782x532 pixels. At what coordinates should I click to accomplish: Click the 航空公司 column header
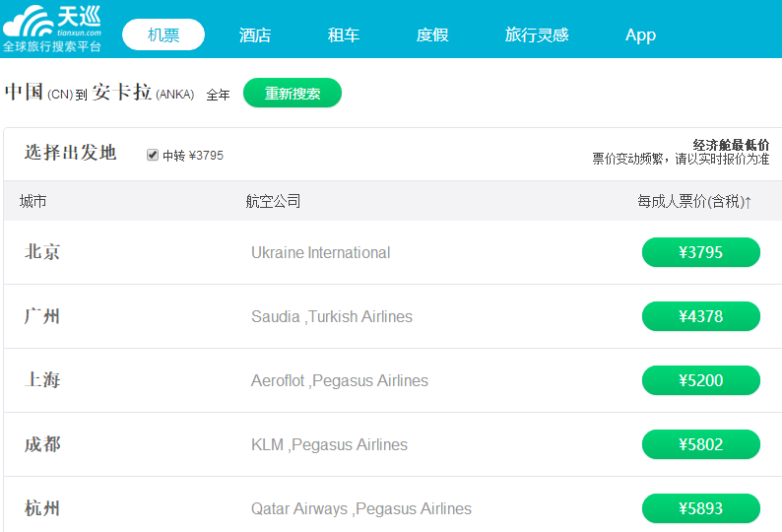273,201
